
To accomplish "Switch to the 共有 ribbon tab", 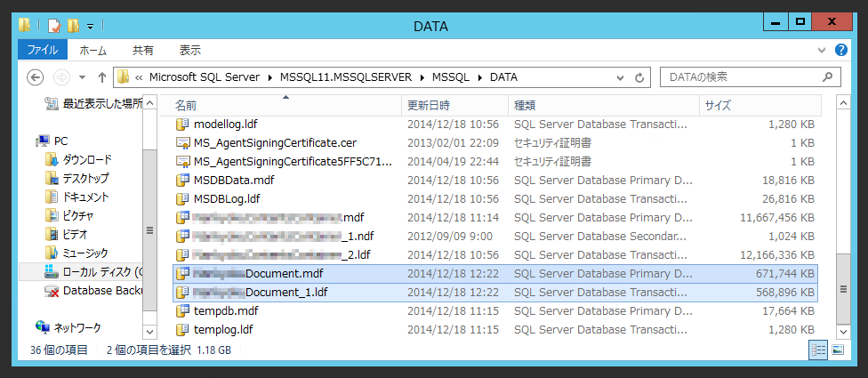I will pos(143,51).
